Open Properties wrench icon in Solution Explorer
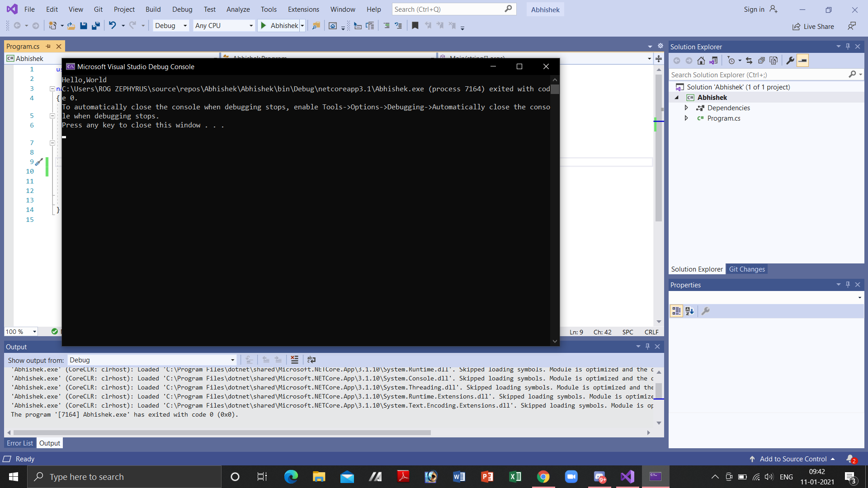 pos(790,61)
